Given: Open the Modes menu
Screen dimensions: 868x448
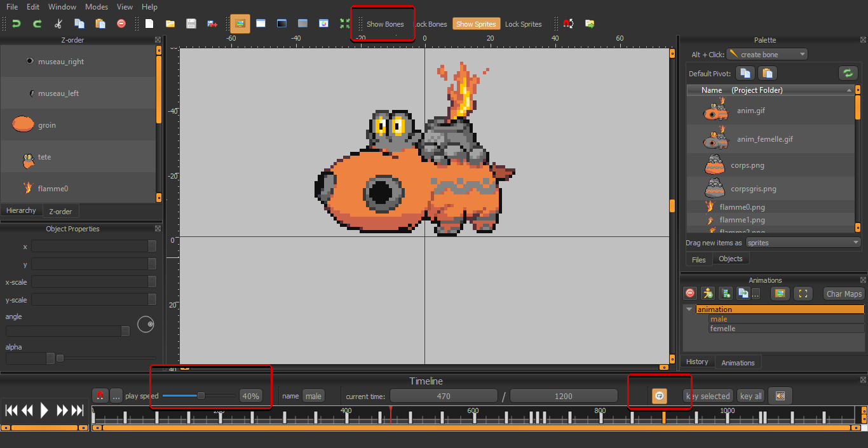Looking at the screenshot, I should (97, 7).
